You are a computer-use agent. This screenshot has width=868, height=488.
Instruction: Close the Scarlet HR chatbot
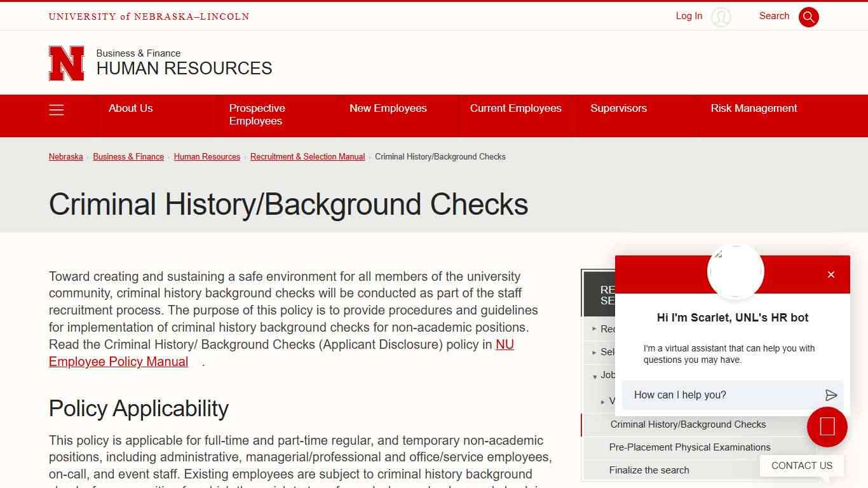point(831,274)
